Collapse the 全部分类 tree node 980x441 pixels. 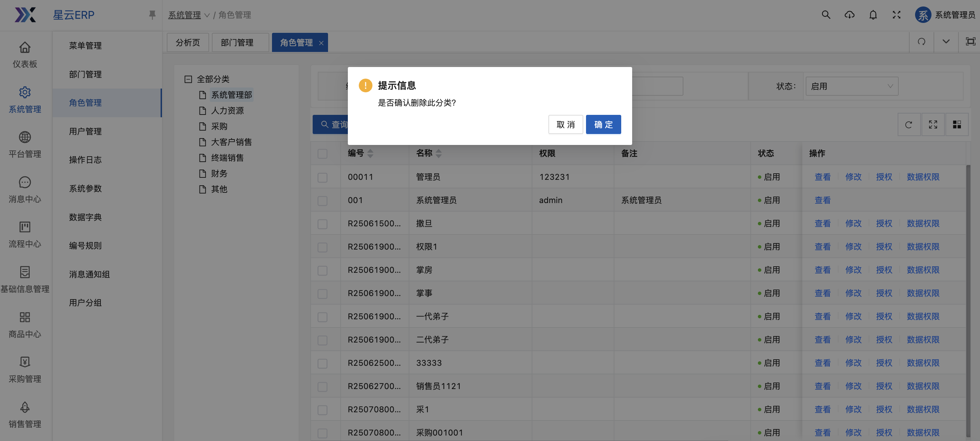pos(188,79)
